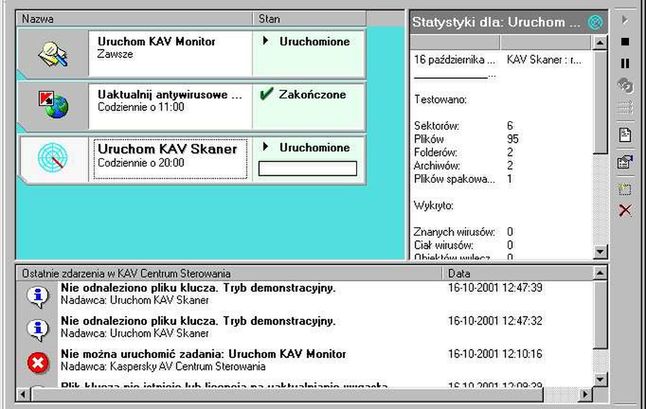Click the 'Testowano:' statistics label
646x409 pixels.
click(440, 99)
